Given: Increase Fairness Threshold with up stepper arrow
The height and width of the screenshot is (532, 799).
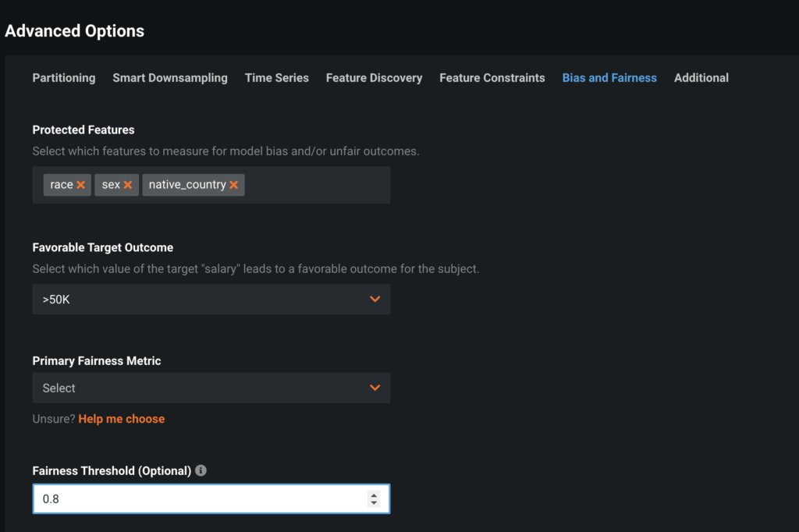Looking at the screenshot, I should pyautogui.click(x=374, y=495).
